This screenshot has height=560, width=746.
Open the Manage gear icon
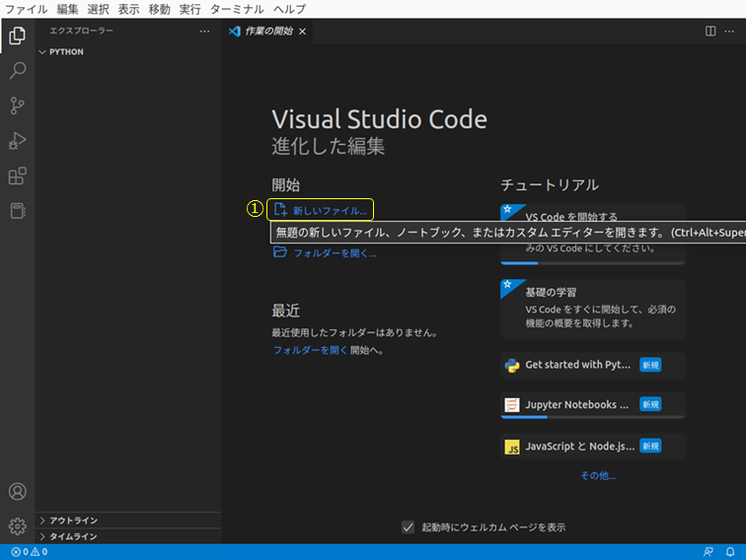click(17, 525)
